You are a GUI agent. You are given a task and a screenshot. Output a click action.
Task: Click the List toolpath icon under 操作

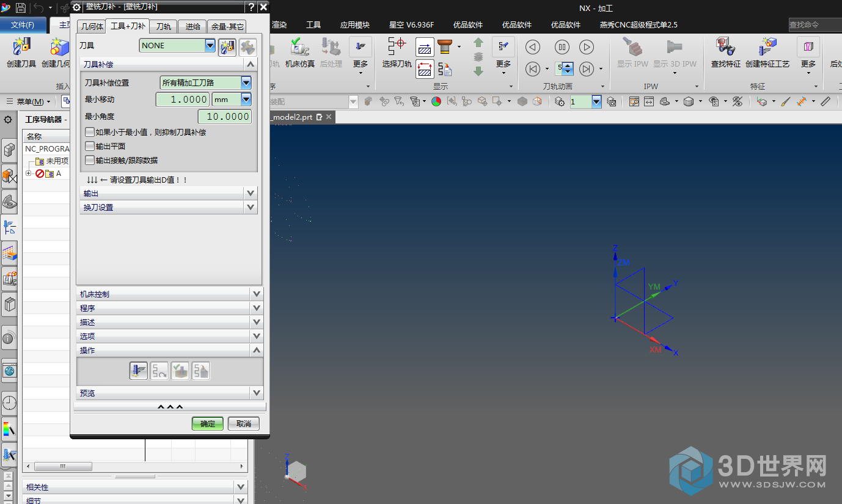201,371
